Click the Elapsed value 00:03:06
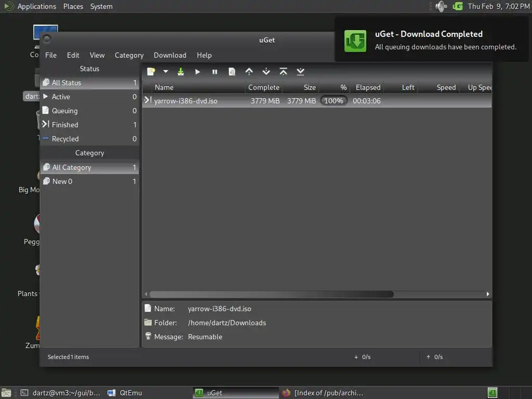The width and height of the screenshot is (532, 399). coord(366,101)
